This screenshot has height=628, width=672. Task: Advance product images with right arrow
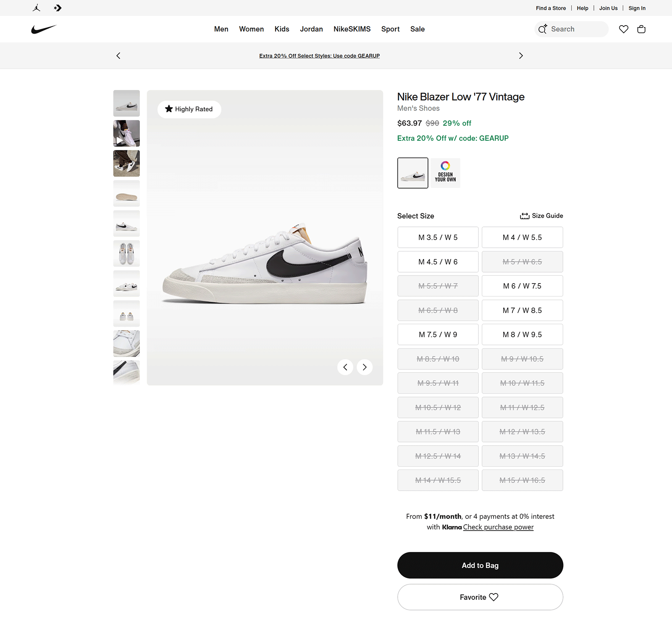364,367
